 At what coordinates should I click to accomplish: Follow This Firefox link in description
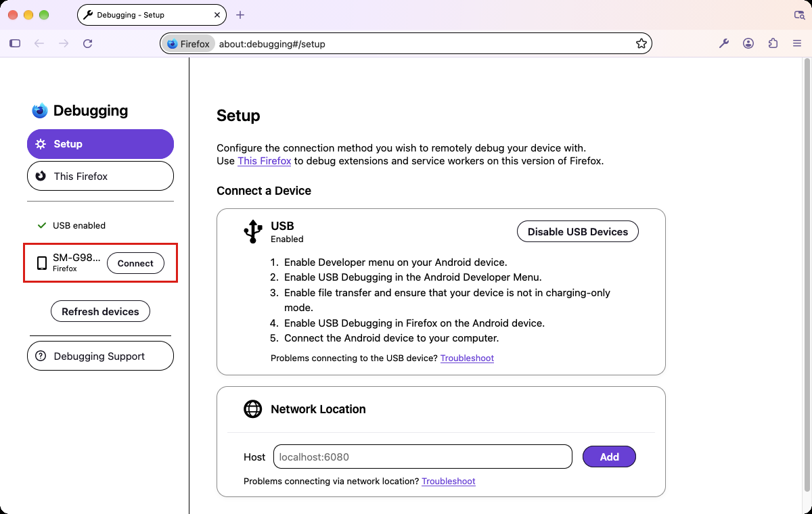pyautogui.click(x=265, y=161)
